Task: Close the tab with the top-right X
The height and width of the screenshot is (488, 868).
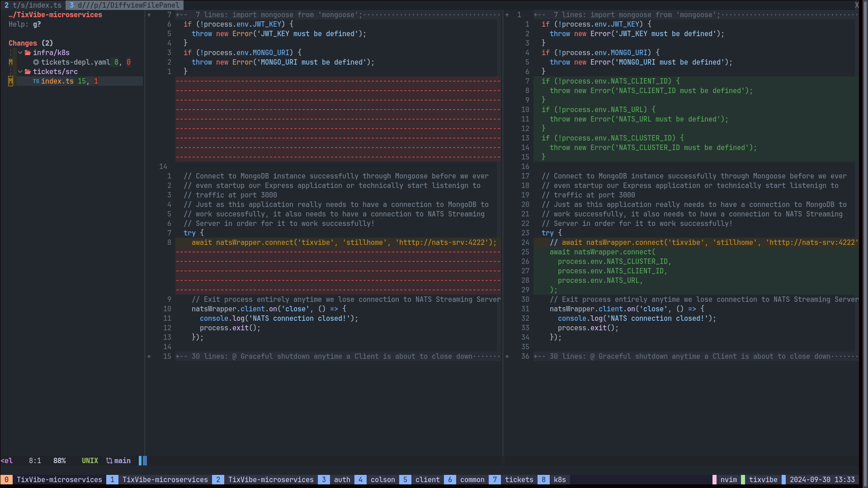Action: [857, 5]
